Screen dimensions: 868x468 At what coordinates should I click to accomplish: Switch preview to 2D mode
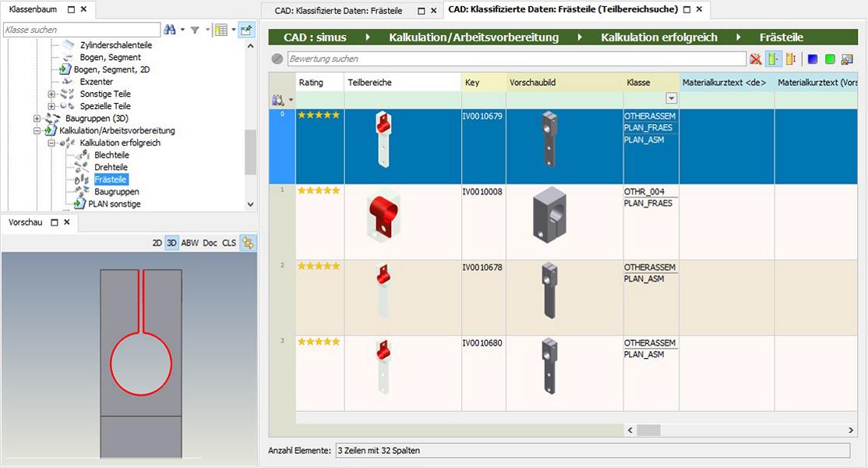157,243
